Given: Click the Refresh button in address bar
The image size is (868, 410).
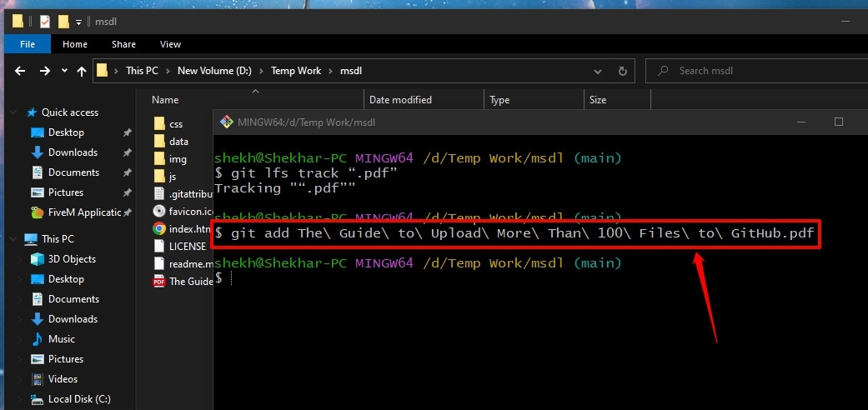Looking at the screenshot, I should click(622, 71).
